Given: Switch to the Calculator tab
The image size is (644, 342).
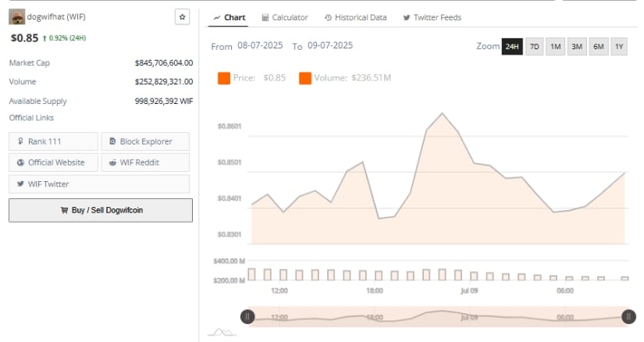Looking at the screenshot, I should (x=285, y=17).
